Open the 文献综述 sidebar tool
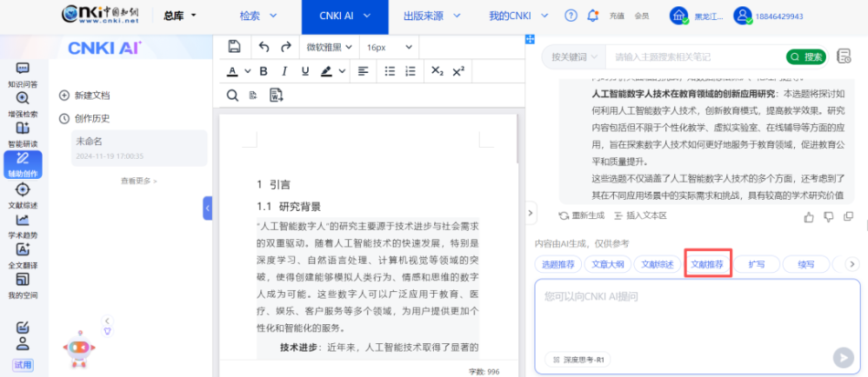This screenshot has height=377, width=868. pos(23,194)
